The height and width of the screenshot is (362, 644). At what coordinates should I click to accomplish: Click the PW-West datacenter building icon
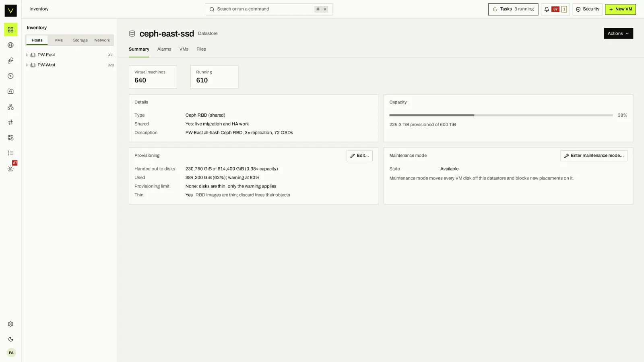[33, 65]
